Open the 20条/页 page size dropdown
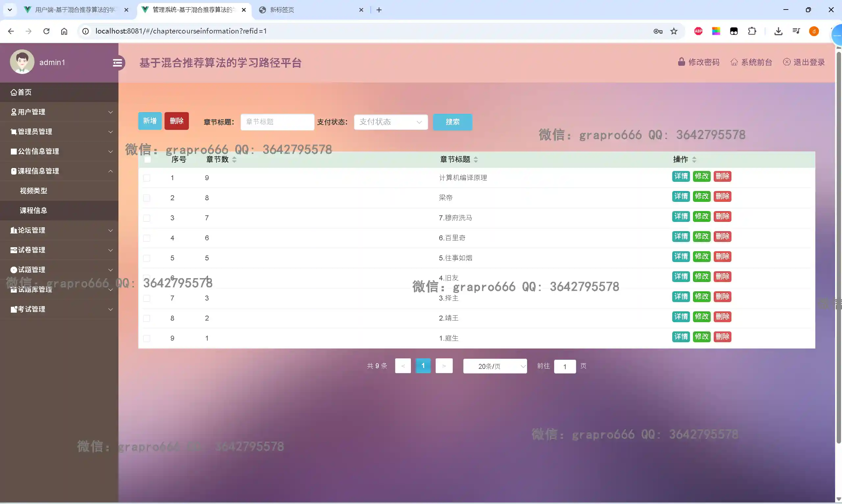Viewport: 842px width, 504px height. pyautogui.click(x=495, y=366)
